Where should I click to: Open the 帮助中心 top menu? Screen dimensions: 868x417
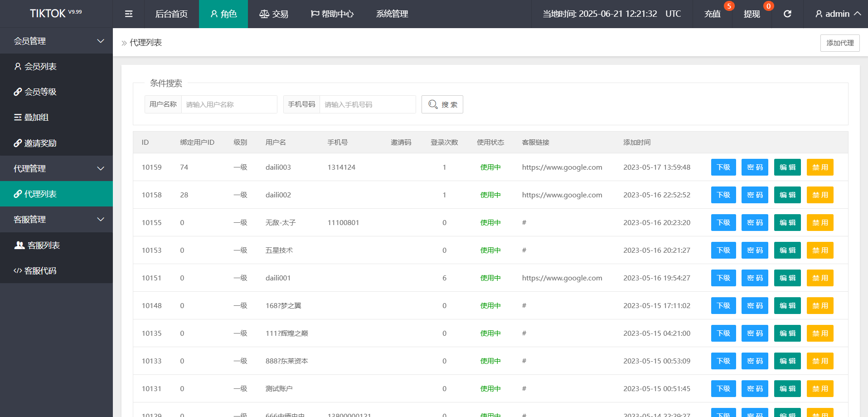332,14
